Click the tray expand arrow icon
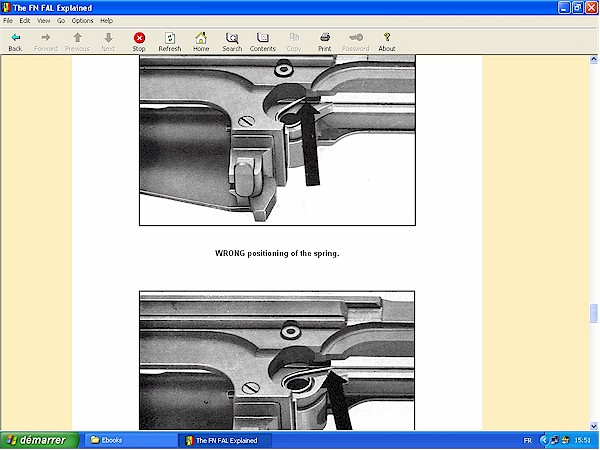Screen dimensions: 600x450 tap(544, 440)
